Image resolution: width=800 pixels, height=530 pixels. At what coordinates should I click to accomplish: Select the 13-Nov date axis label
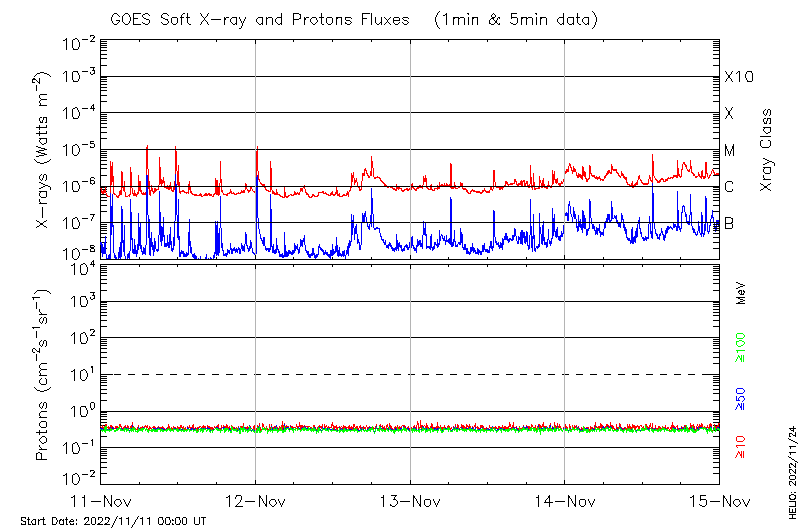coord(410,500)
